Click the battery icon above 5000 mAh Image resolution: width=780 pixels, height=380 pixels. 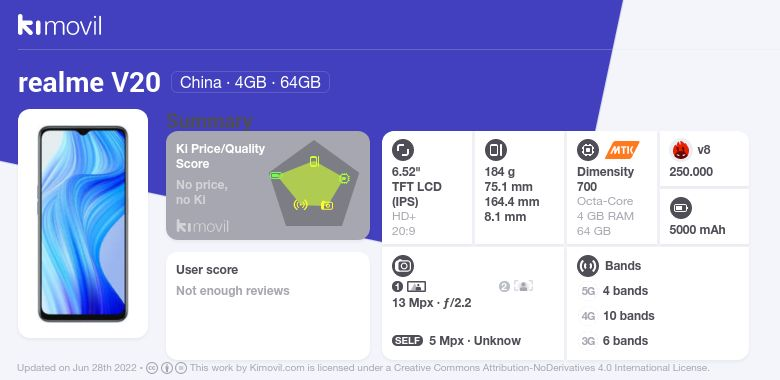click(681, 208)
